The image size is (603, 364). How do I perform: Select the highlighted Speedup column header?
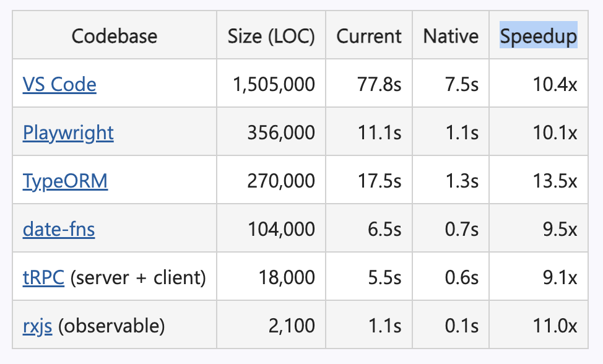[539, 36]
